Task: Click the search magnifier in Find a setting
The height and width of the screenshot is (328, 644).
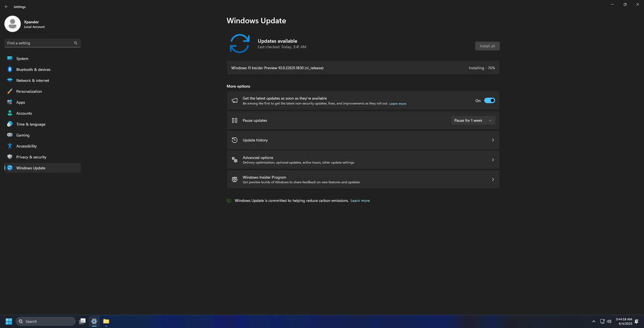Action: click(x=75, y=43)
